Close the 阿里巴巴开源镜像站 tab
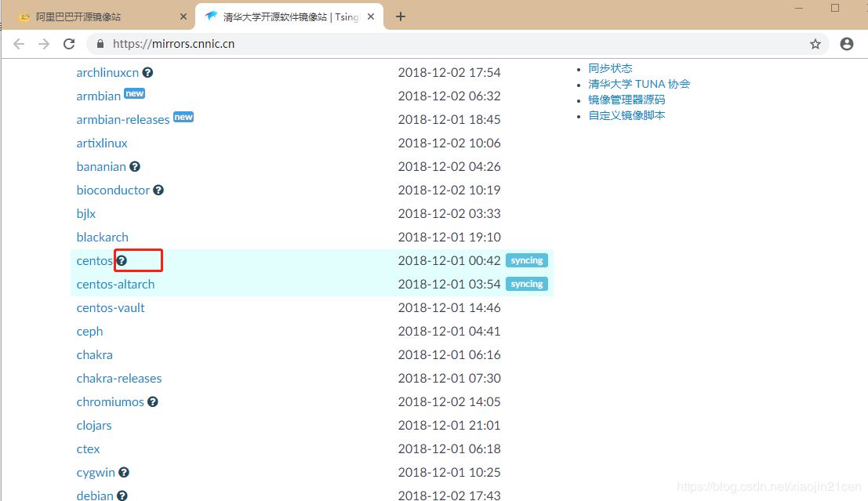 coord(183,16)
